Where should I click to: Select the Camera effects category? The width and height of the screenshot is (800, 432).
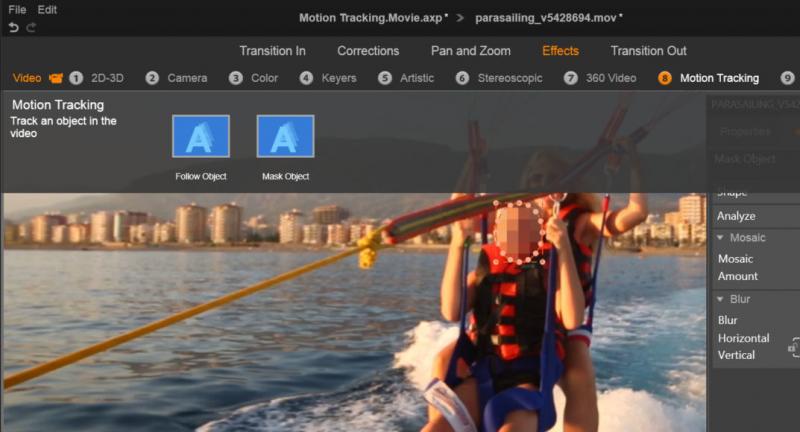tap(187, 78)
